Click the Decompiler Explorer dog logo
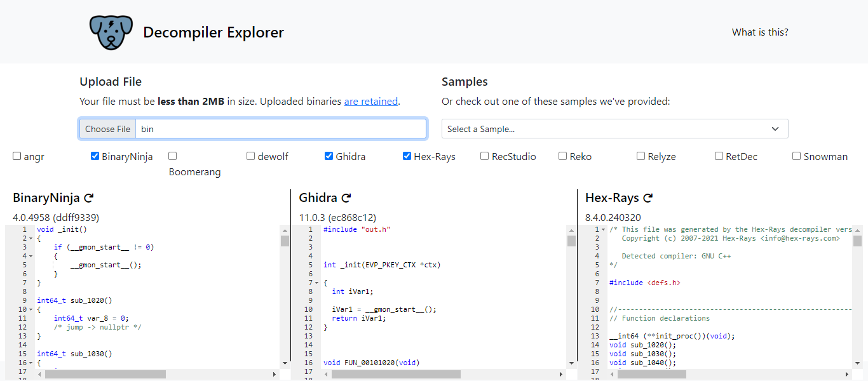Screen dimensions: 868x381 111,32
